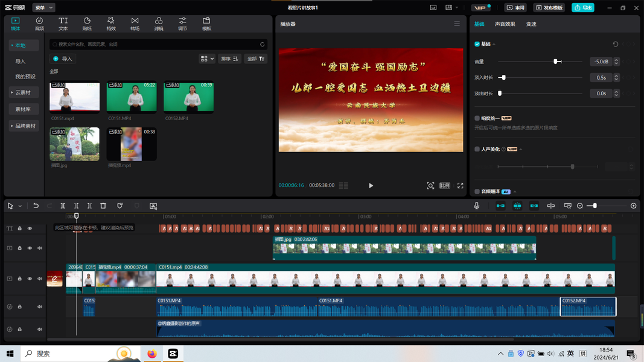Open the 文本 text tools tab

(63, 24)
